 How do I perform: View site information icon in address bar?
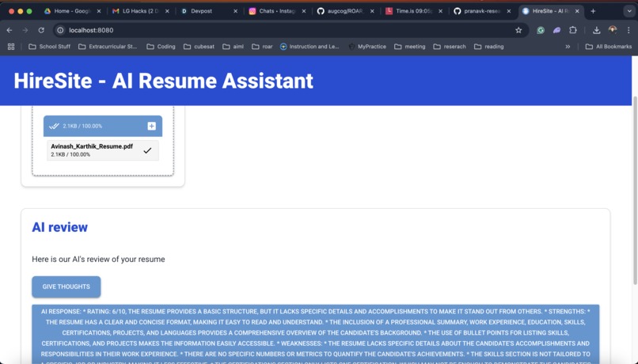(x=60, y=30)
